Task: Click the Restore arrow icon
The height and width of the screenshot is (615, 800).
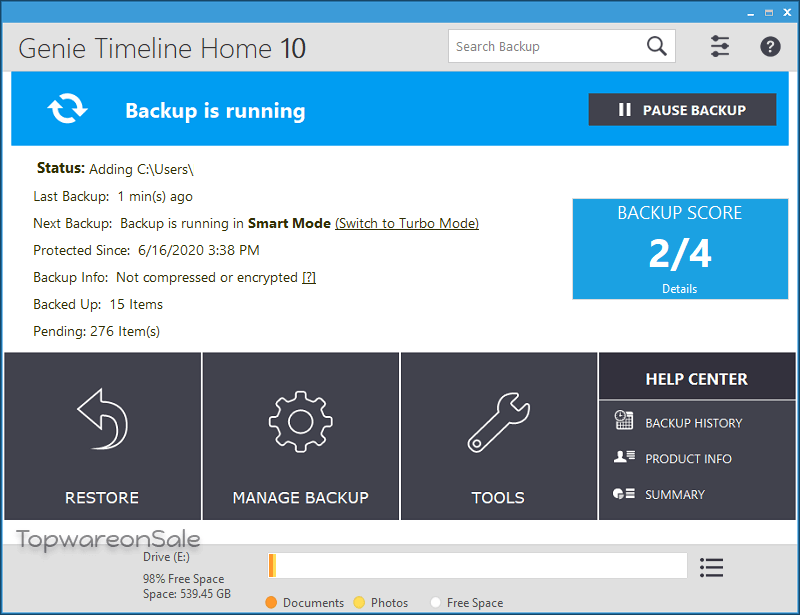Action: click(x=103, y=419)
